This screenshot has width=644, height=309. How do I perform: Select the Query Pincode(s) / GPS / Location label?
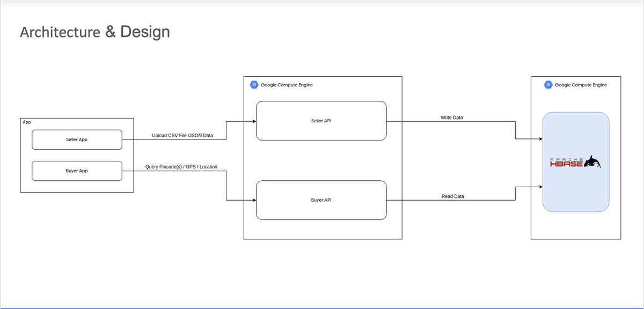[182, 166]
